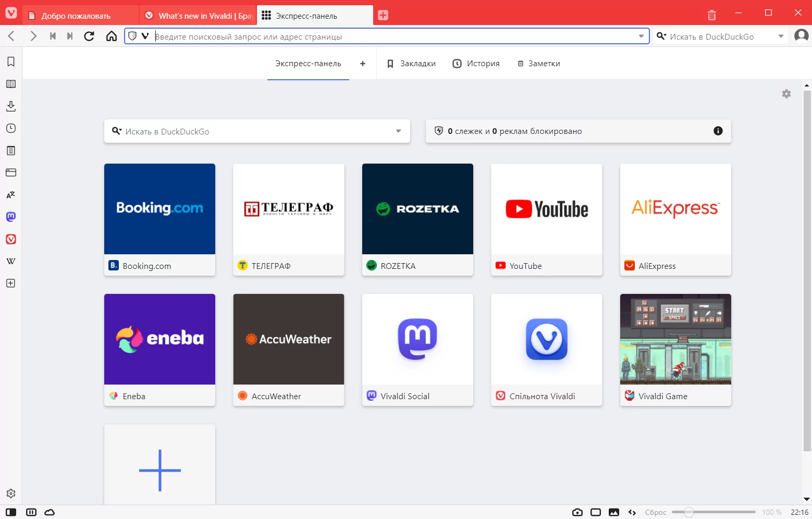Select the Экспресс-панель browser tab
The width and height of the screenshot is (812, 519).
point(315,16)
